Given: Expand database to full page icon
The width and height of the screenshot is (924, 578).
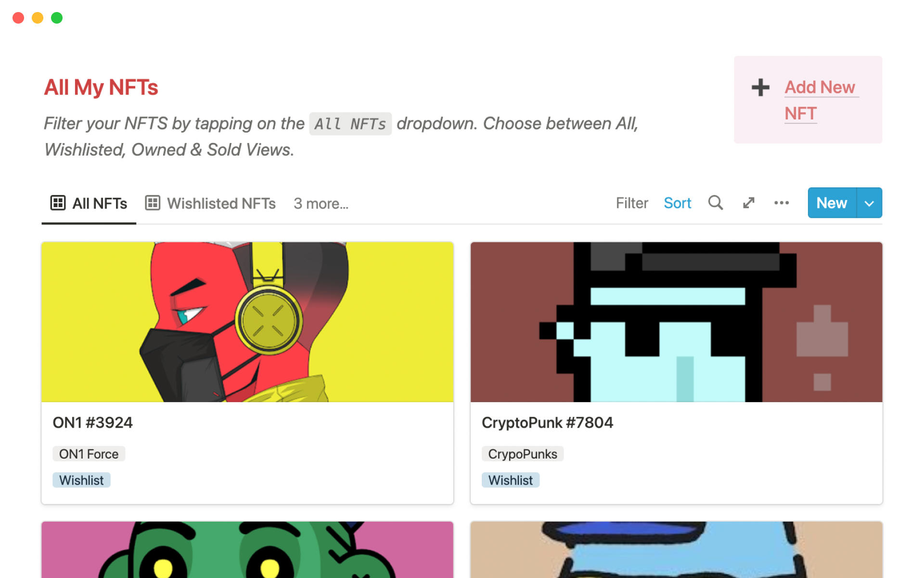Looking at the screenshot, I should [748, 203].
